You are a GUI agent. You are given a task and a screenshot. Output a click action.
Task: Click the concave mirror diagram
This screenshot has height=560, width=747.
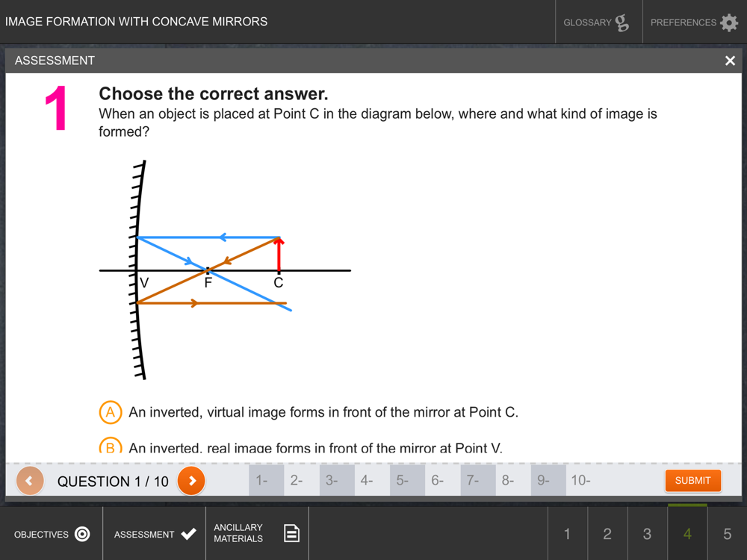[x=225, y=270]
